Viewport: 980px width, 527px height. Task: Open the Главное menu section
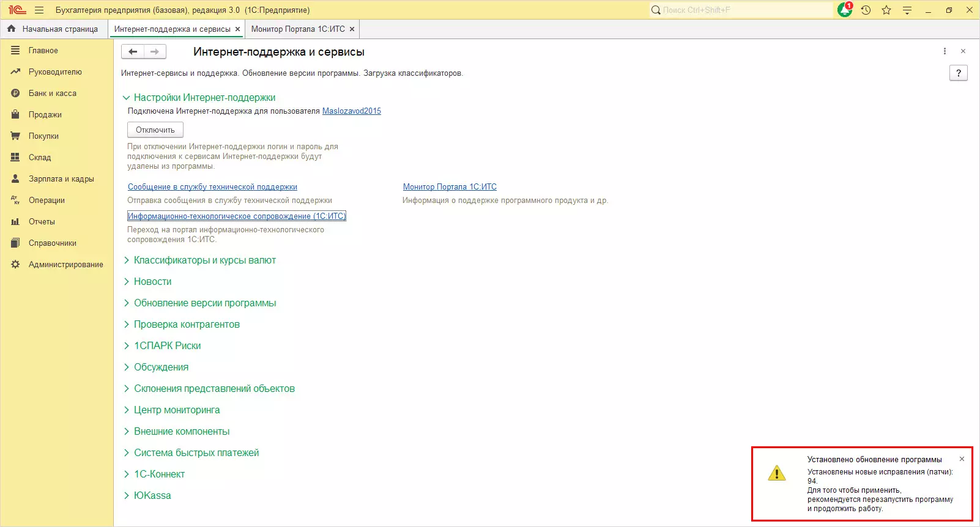pos(43,51)
